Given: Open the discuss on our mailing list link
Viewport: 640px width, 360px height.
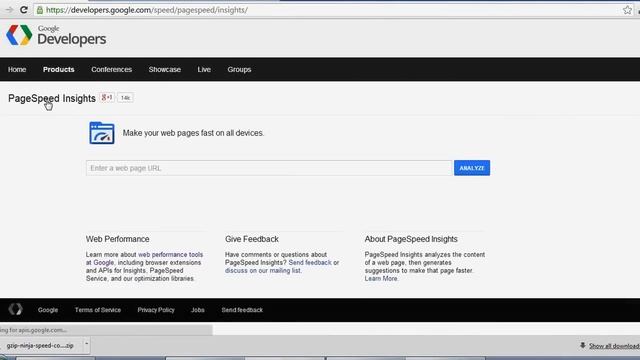Looking at the screenshot, I should pos(262,270).
